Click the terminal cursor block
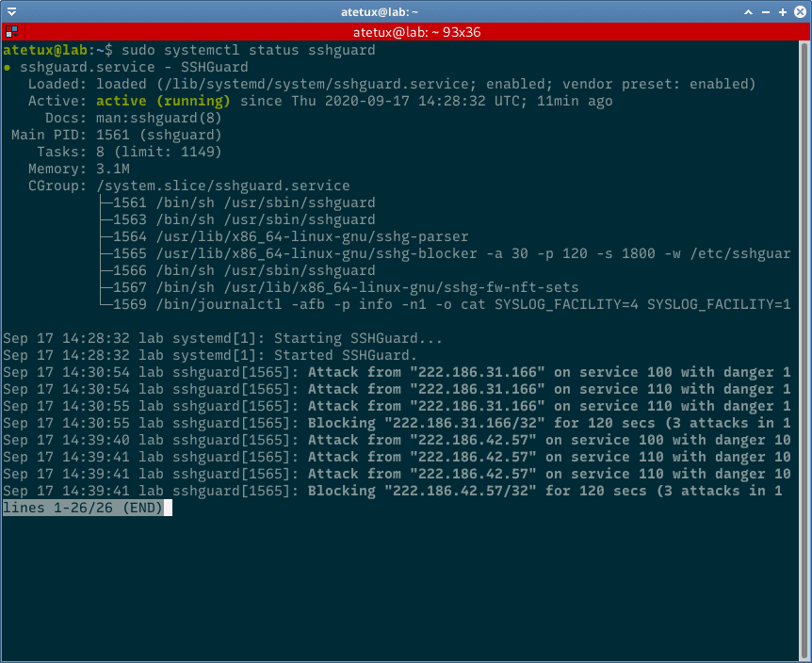Screen dimensions: 812x663 tap(167, 508)
